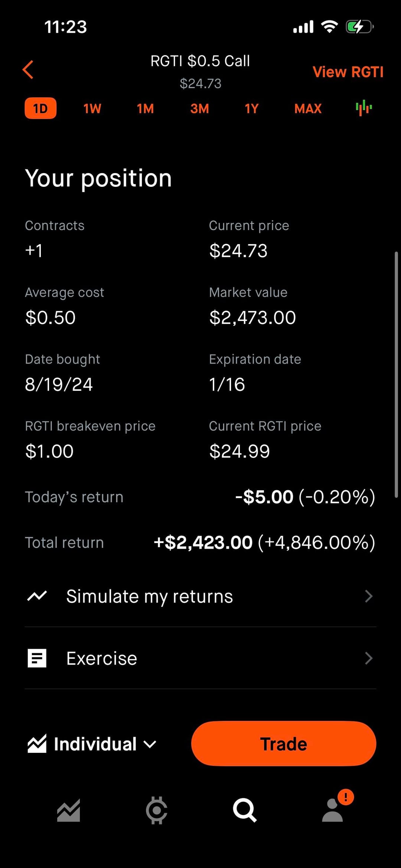Open the Exercise option chevron
This screenshot has width=401, height=868.
[368, 658]
